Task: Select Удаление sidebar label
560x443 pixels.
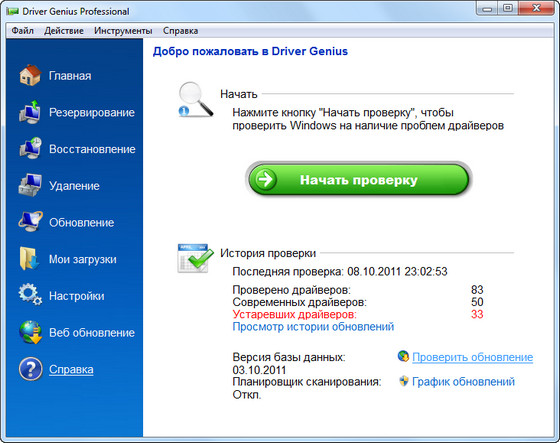Action: coord(74,186)
